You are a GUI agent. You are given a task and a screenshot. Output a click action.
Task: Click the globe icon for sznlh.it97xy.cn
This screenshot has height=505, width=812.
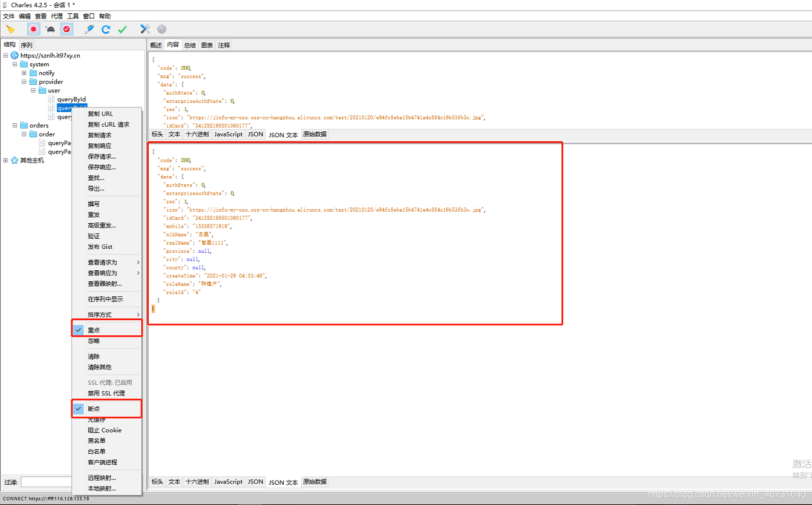15,55
